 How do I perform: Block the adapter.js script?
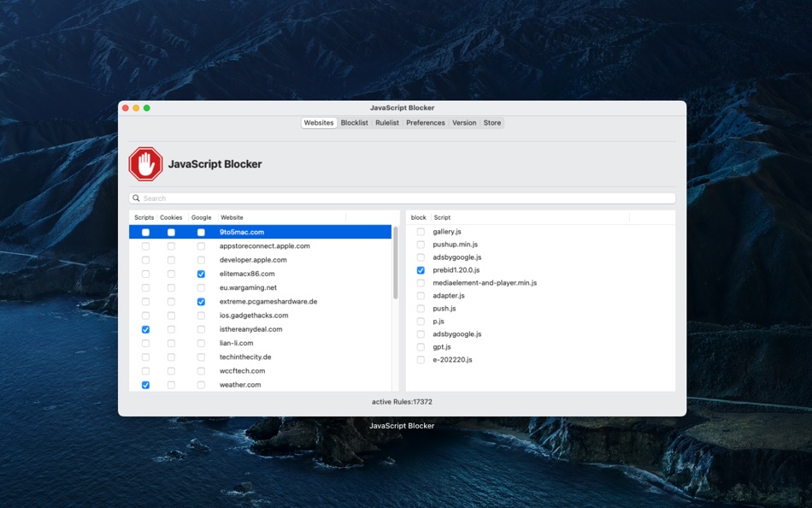421,295
